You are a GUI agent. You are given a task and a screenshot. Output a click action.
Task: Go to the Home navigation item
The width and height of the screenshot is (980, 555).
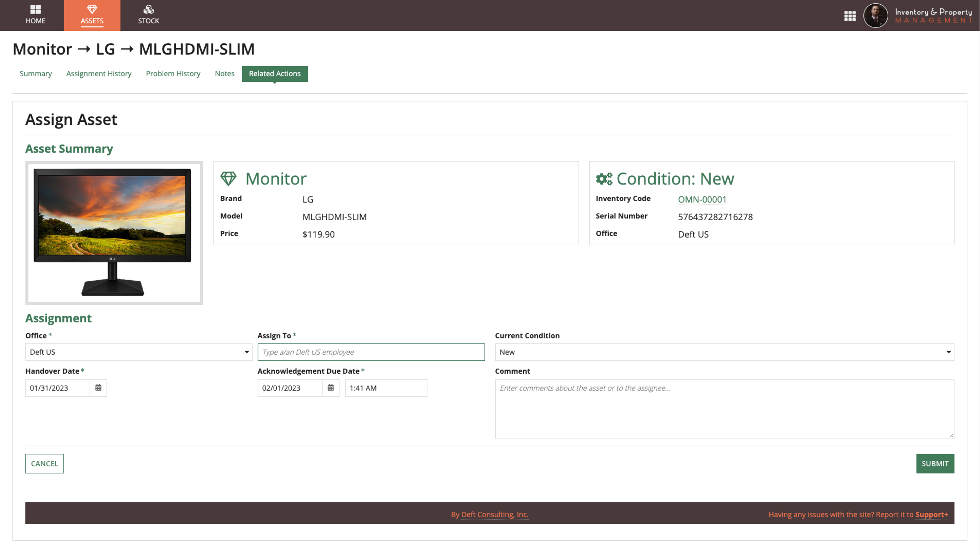coord(35,15)
